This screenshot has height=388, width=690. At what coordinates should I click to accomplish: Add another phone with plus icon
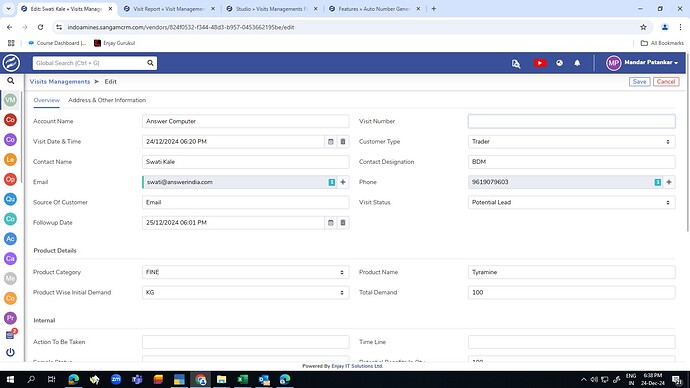coord(669,182)
